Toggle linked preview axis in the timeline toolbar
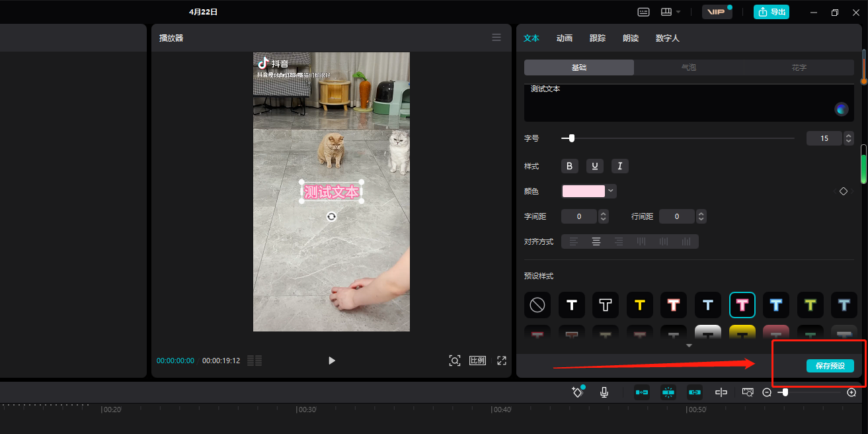The width and height of the screenshot is (868, 434). coord(695,392)
